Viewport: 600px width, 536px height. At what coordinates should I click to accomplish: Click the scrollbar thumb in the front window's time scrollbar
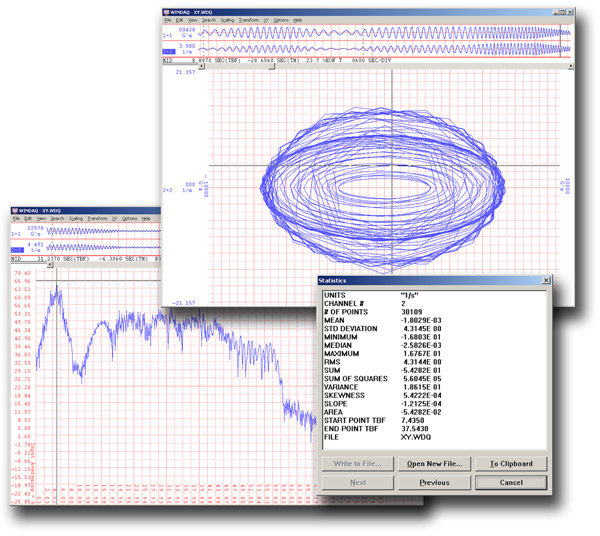(x=271, y=66)
